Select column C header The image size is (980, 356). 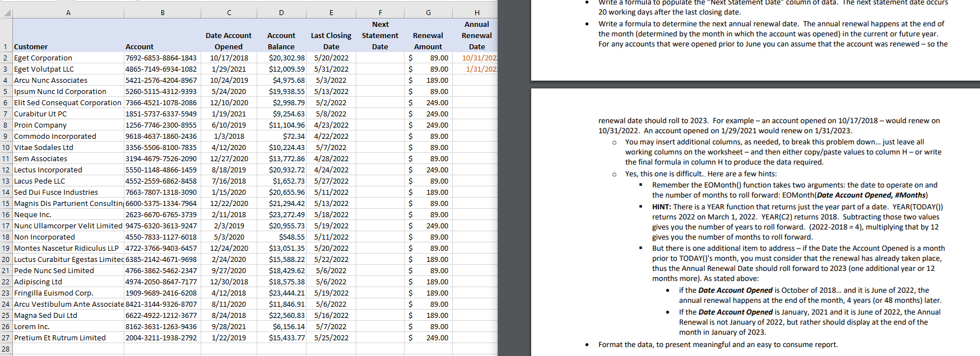click(229, 13)
